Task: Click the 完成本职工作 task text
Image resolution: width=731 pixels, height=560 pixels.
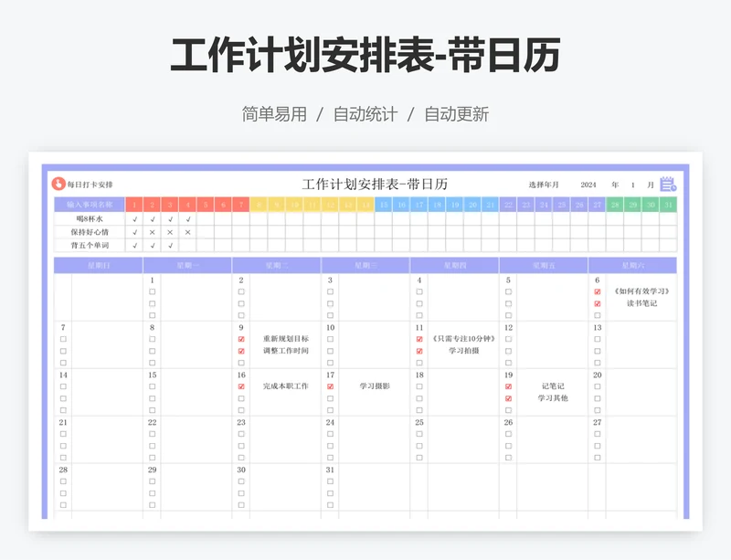Action: 286,386
